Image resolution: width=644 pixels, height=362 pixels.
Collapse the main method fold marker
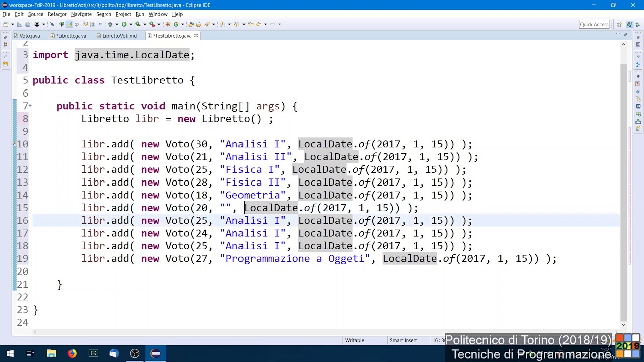[30, 106]
